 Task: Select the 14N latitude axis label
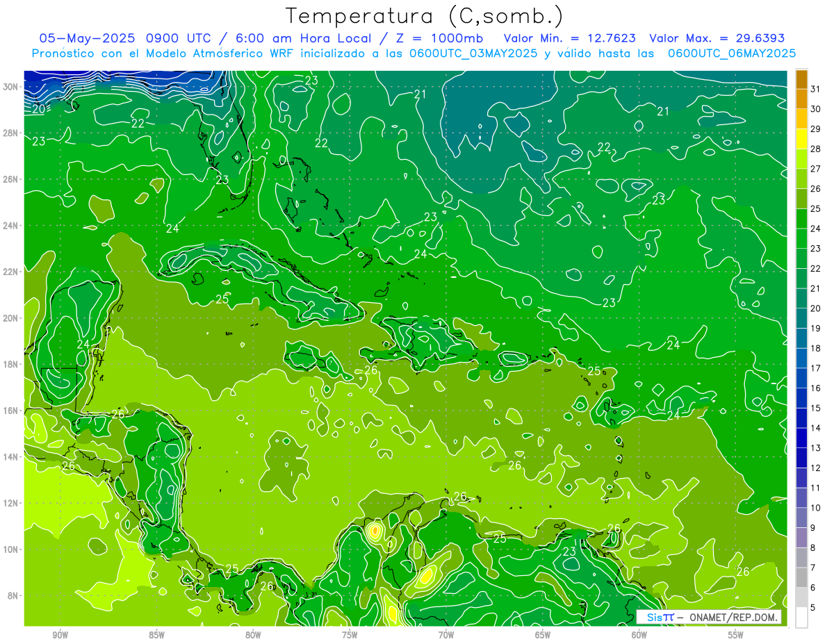(x=11, y=457)
